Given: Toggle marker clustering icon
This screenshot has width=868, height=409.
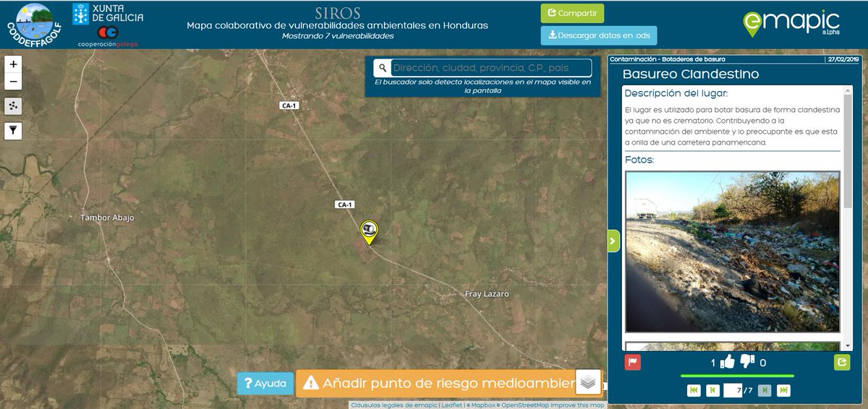Looking at the screenshot, I should (x=13, y=106).
